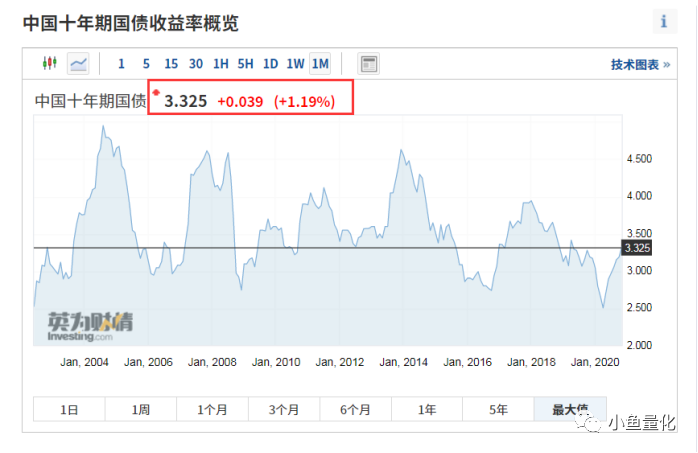
Task: Select the 5年 range tab
Action: coord(498,409)
